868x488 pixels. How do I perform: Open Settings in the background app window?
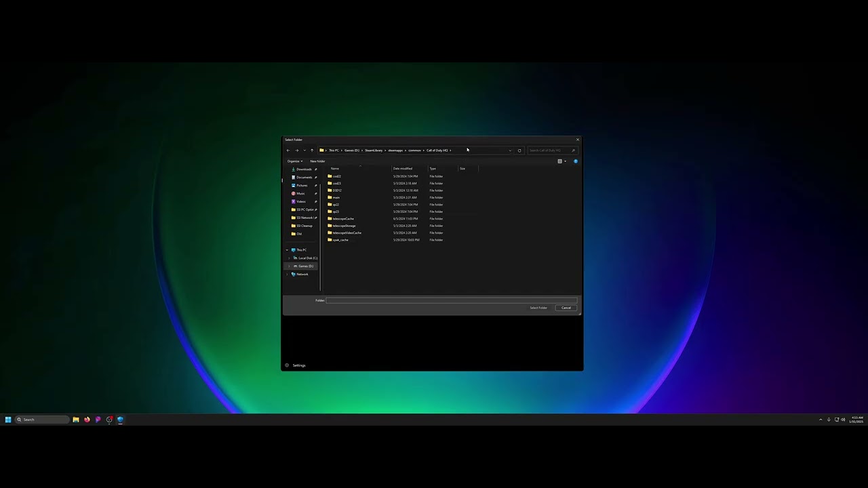296,365
